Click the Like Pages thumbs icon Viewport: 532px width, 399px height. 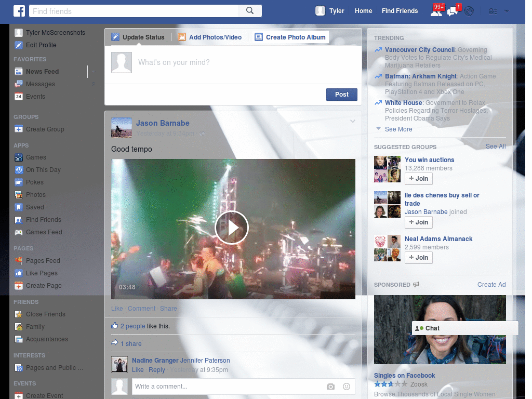tap(19, 273)
